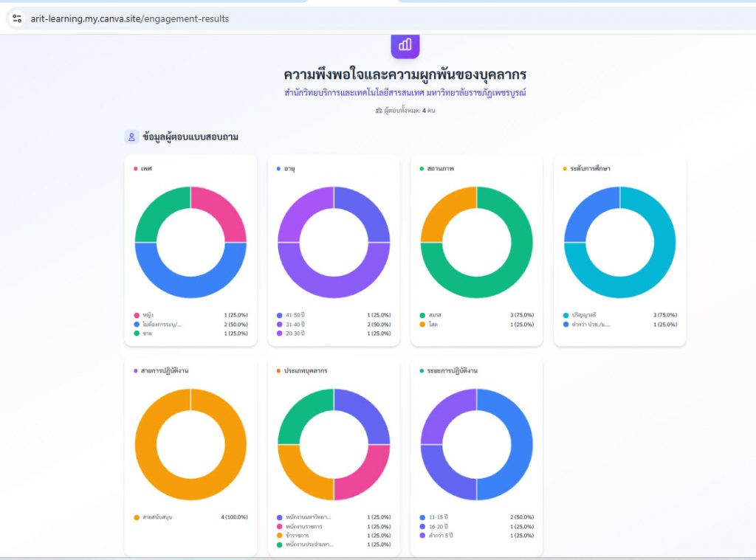Click the address bar URL field

click(130, 18)
